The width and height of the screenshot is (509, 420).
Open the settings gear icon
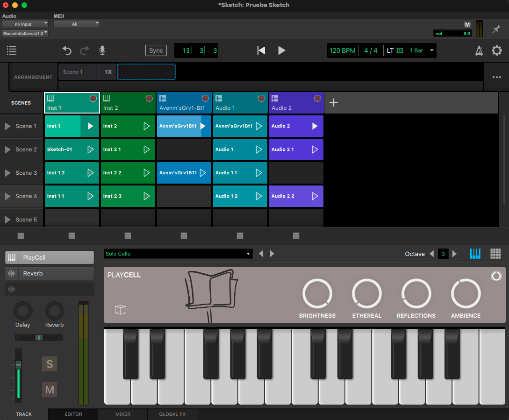point(496,50)
